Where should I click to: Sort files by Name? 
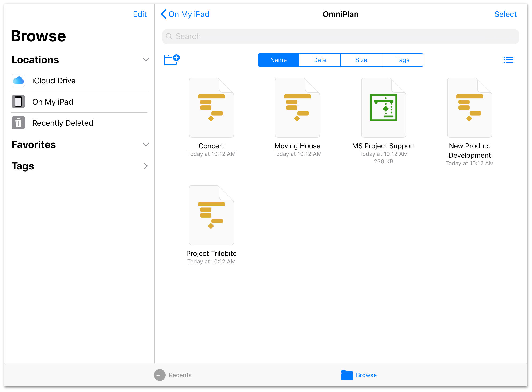point(278,60)
